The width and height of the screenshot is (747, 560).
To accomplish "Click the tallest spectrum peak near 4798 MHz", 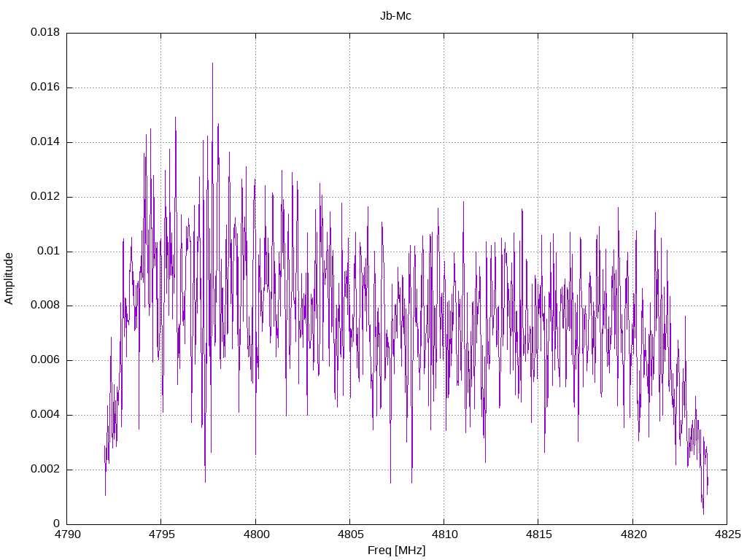I will tap(212, 64).
